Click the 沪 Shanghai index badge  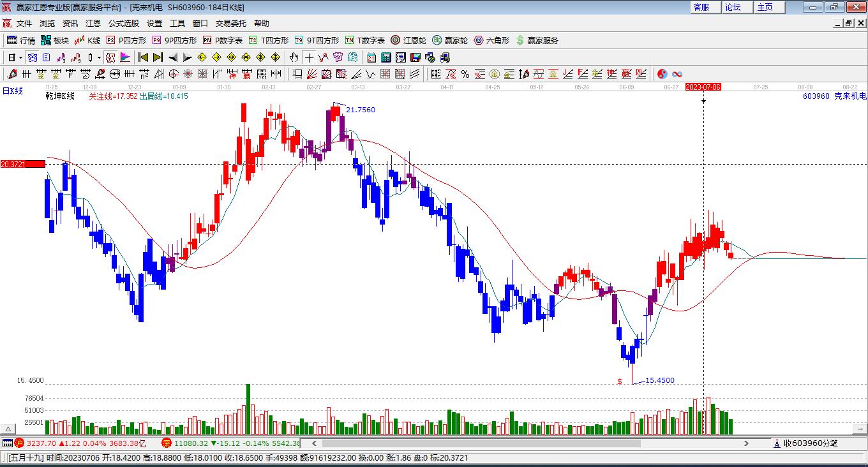[x=19, y=443]
